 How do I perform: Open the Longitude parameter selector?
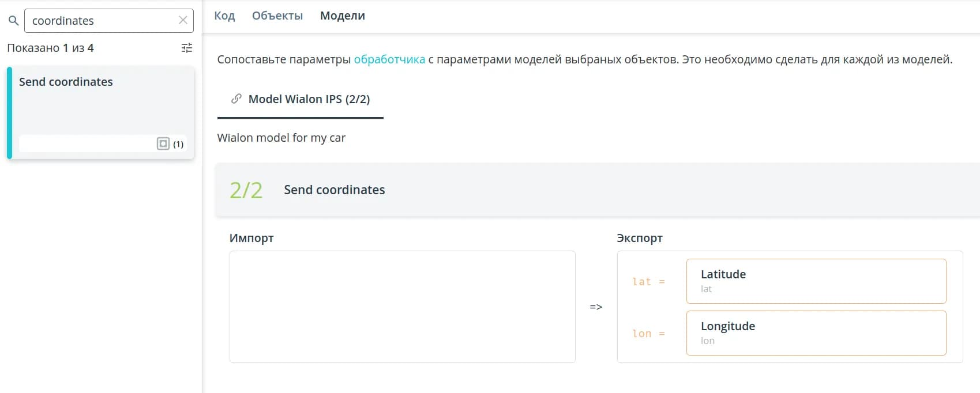pos(816,333)
